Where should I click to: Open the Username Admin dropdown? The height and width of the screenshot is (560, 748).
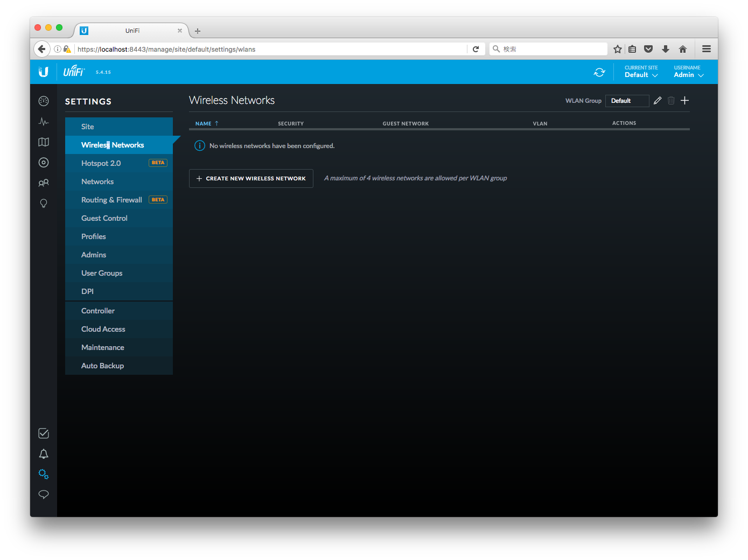point(689,72)
